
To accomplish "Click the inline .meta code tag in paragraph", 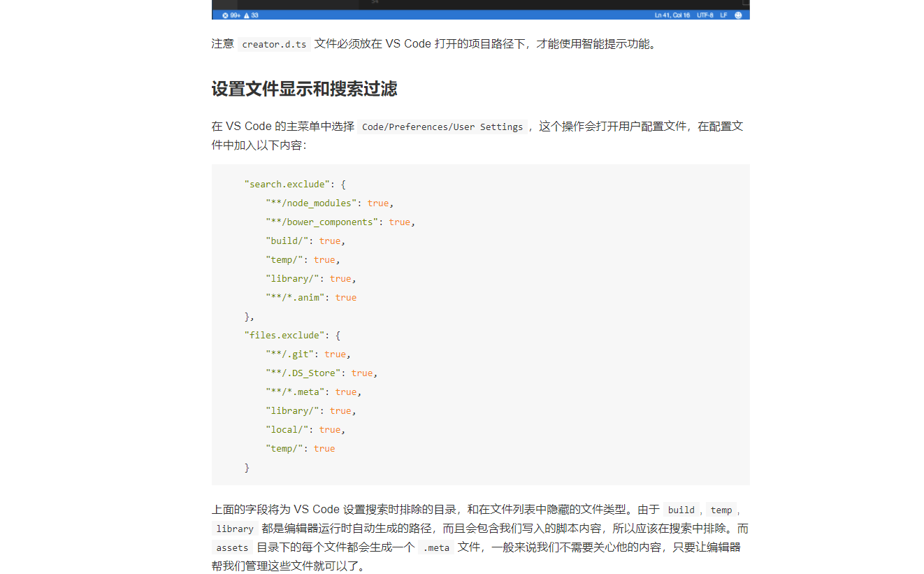I will coord(436,547).
